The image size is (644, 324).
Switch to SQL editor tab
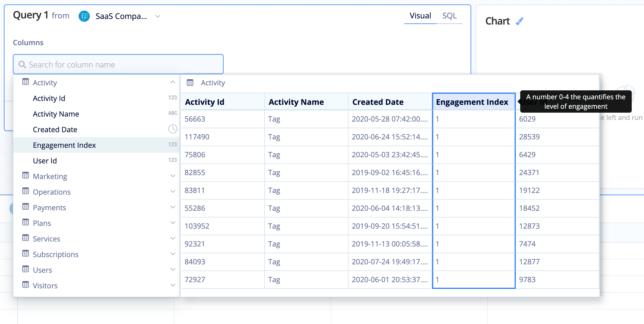(x=449, y=16)
